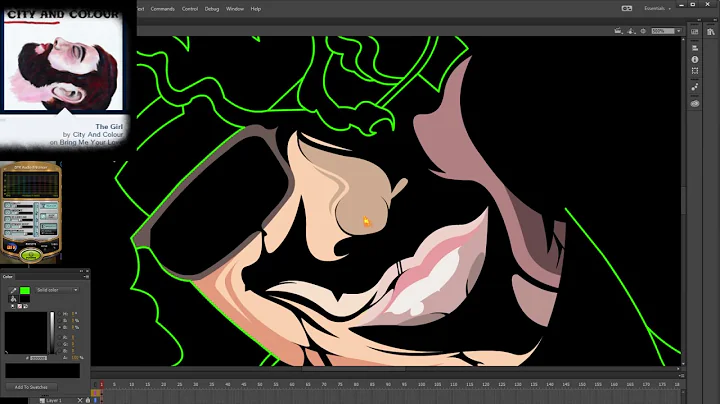Click the hex color input field
Viewport: 720px width, 404px height.
tap(38, 358)
